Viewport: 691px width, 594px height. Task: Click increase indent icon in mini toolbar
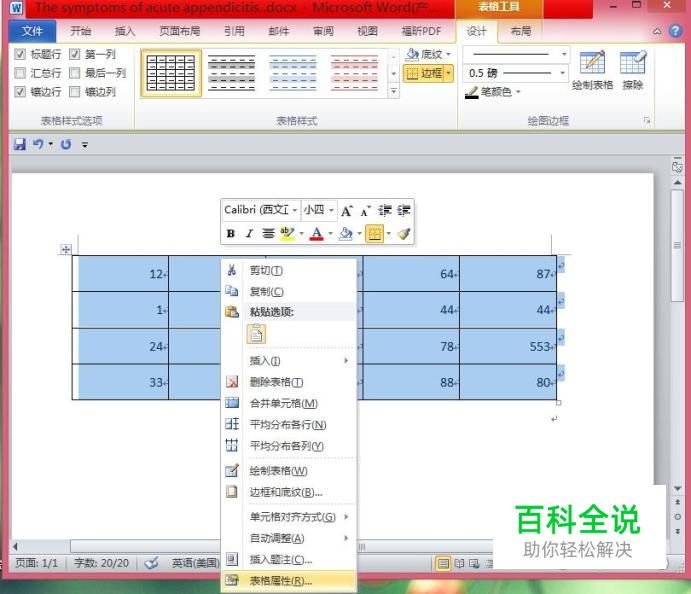pyautogui.click(x=404, y=211)
